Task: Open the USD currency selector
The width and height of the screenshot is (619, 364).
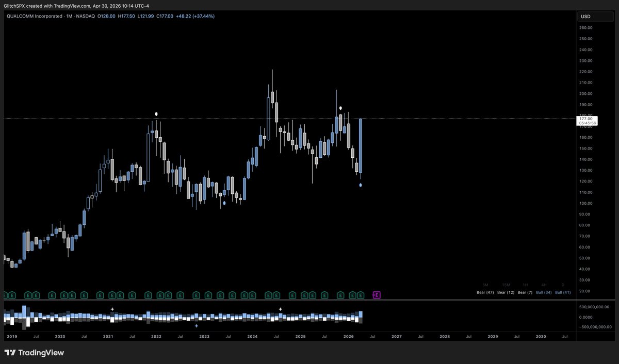Action: point(596,16)
